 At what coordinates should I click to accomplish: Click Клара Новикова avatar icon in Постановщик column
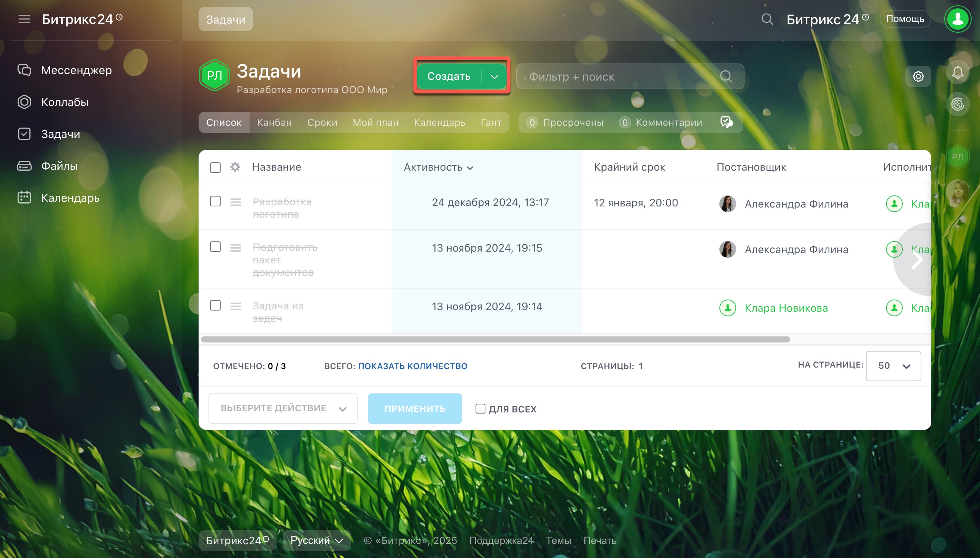point(727,308)
